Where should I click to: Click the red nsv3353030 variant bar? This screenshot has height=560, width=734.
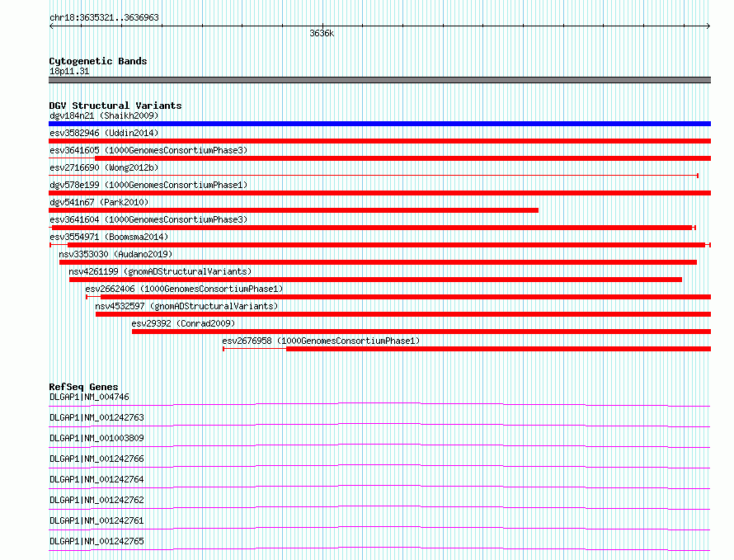point(379,262)
